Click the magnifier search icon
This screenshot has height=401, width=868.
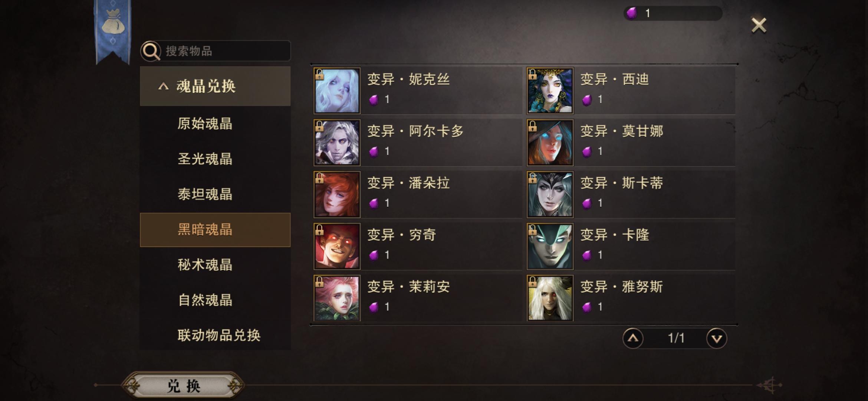pos(151,51)
